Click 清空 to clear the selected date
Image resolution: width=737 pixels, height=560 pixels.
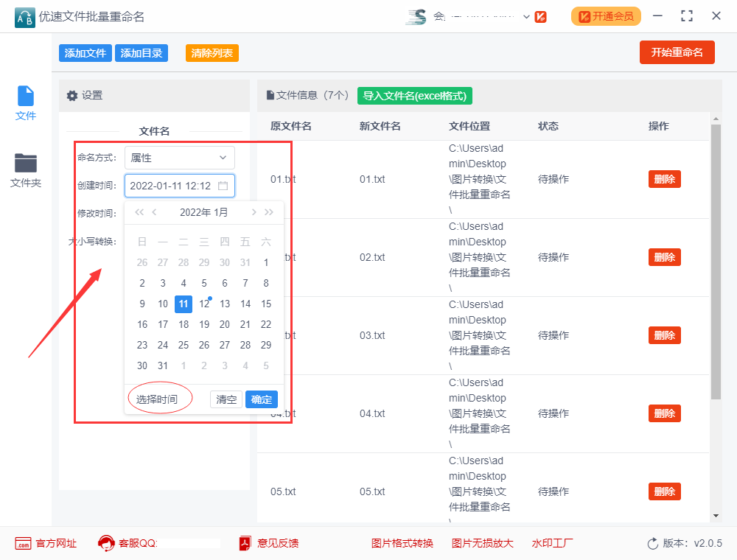tap(226, 398)
